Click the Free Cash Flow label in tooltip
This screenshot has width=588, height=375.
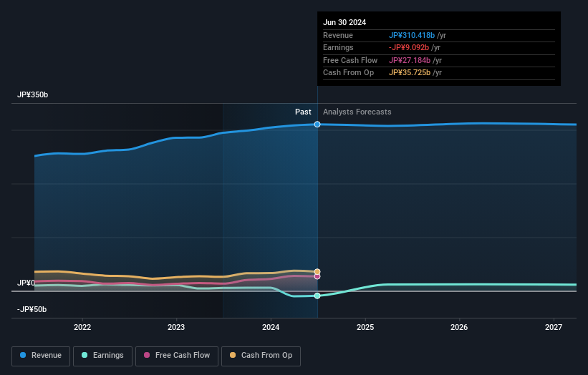(350, 60)
